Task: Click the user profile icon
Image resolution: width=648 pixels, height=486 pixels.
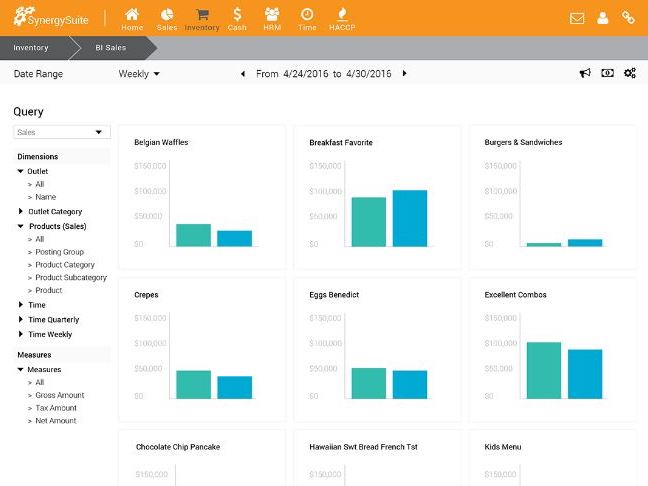Action: point(603,18)
